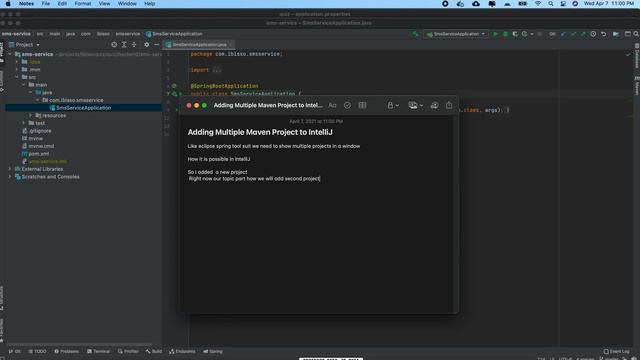
Task: Click Collapse All in Project panel toolbar
Action: click(x=134, y=44)
